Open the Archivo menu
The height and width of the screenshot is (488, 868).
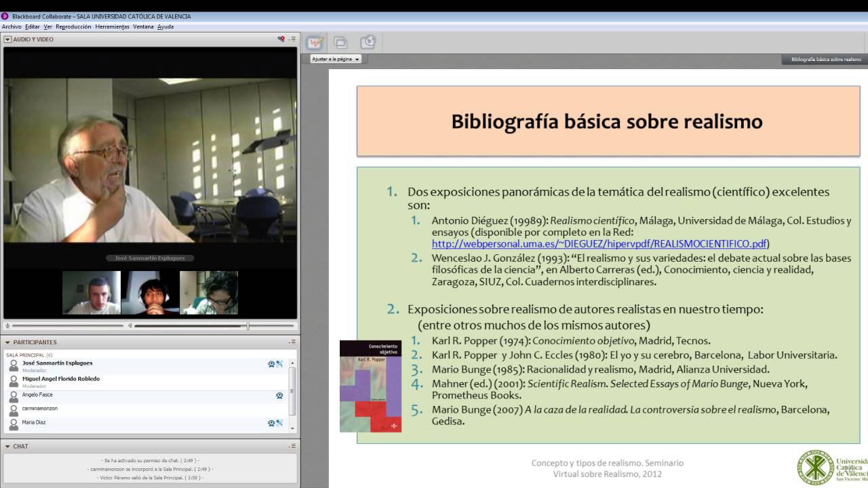(12, 27)
